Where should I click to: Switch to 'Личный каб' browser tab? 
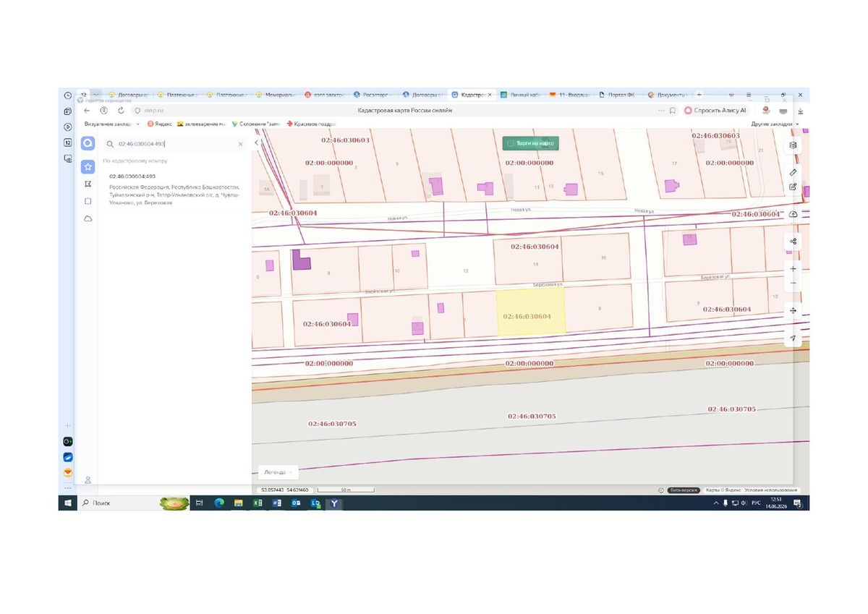pyautogui.click(x=521, y=95)
